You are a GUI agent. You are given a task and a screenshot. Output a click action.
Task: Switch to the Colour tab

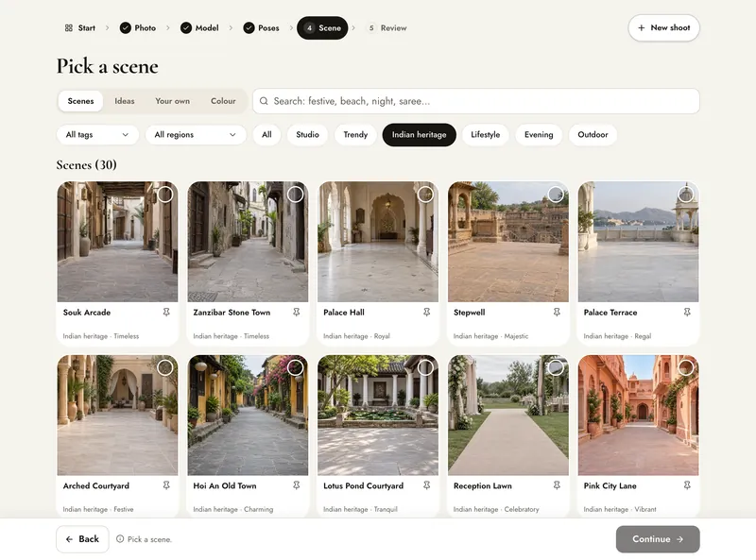click(x=223, y=101)
